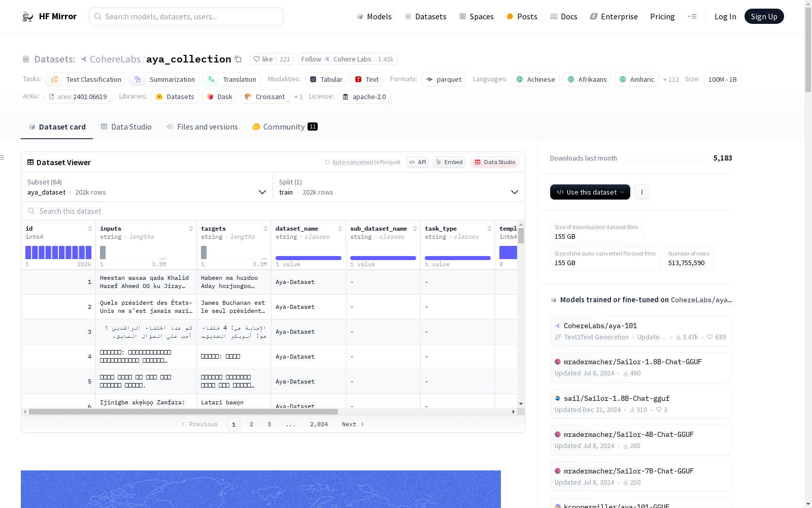The width and height of the screenshot is (812, 508).
Task: Sort the targets column
Action: point(265,229)
